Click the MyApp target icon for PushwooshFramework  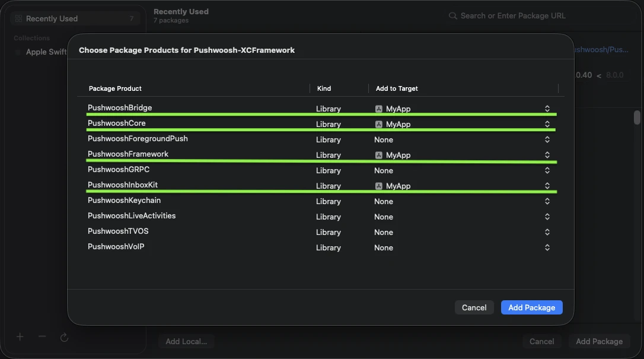pos(379,155)
